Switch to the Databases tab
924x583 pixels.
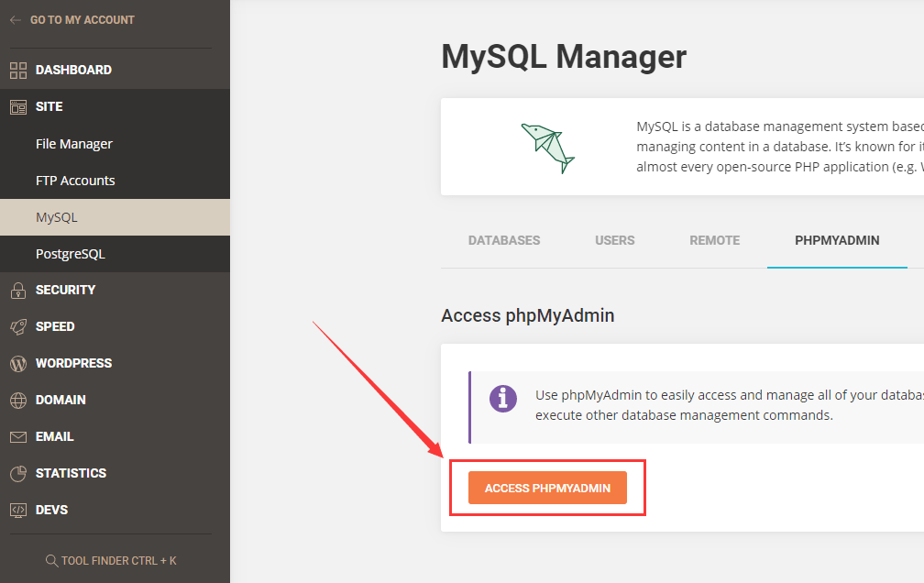[504, 240]
